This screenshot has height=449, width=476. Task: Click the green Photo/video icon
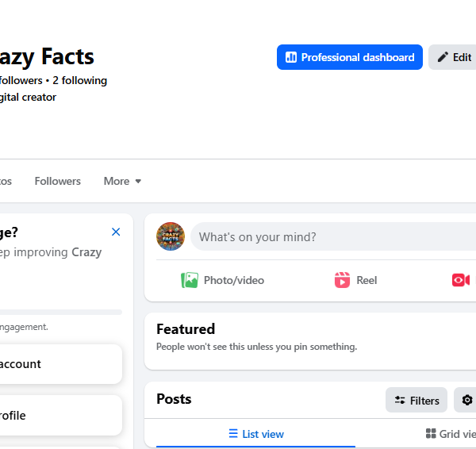[x=190, y=280]
